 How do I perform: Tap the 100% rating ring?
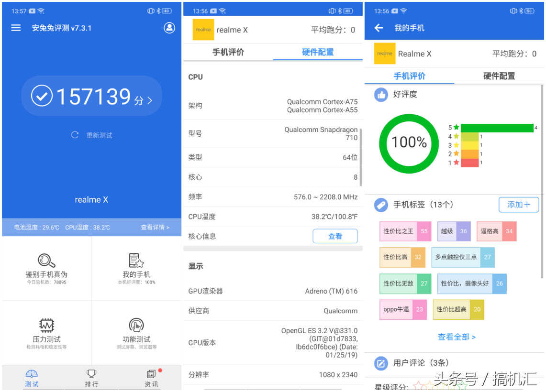click(409, 143)
